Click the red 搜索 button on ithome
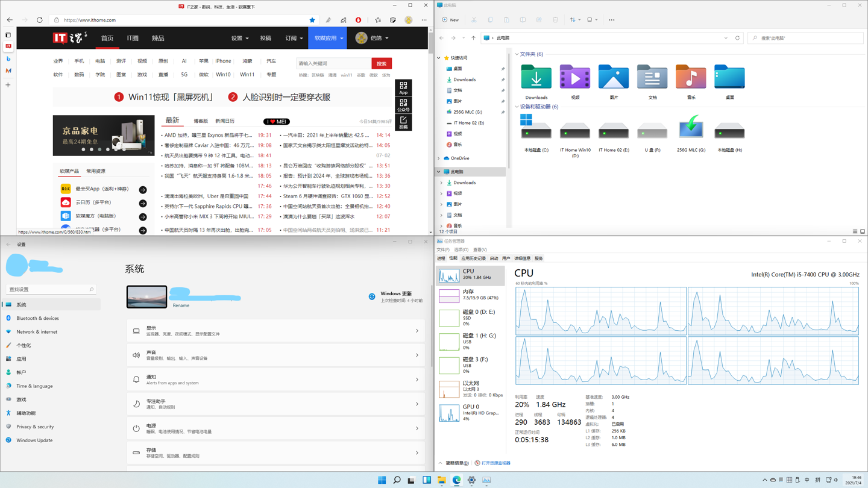The image size is (868, 488). coord(382,64)
